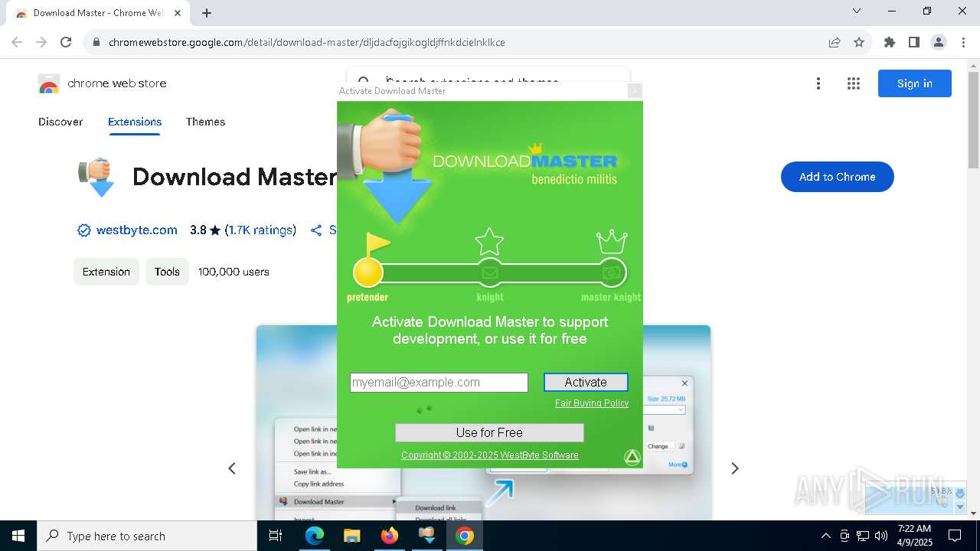
Task: Open the Fair Buying Policy link
Action: tap(592, 403)
